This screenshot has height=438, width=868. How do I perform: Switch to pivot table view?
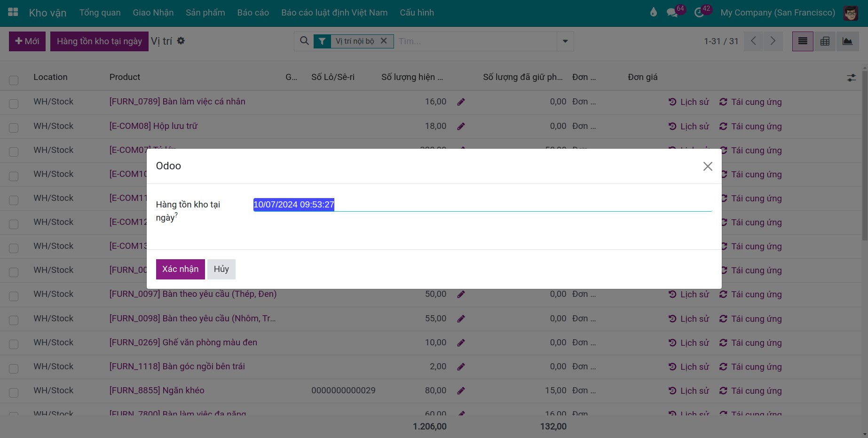point(825,41)
